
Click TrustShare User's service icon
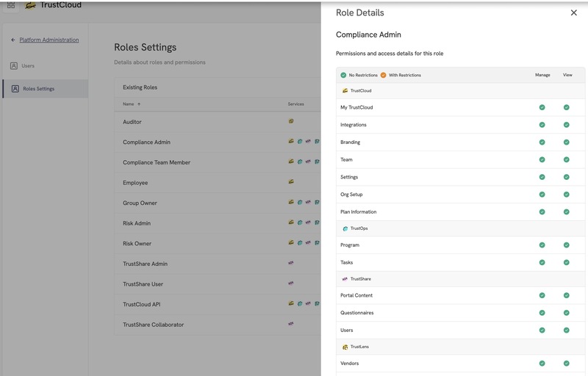tap(291, 283)
